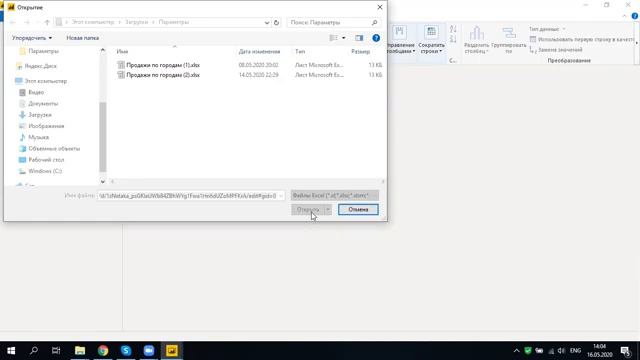Click Использовать первую строку в качестве заголовков
This screenshot has width=640, height=360.
(x=582, y=40)
